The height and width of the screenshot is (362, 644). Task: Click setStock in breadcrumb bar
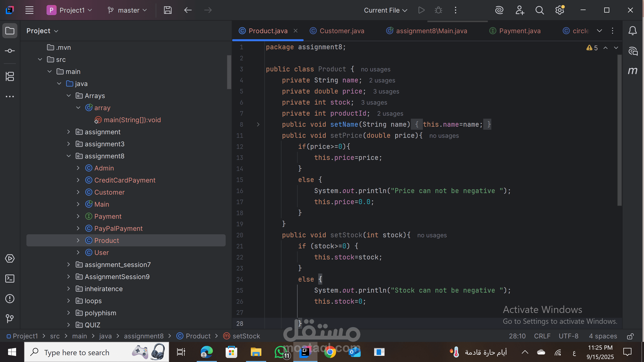(242, 336)
